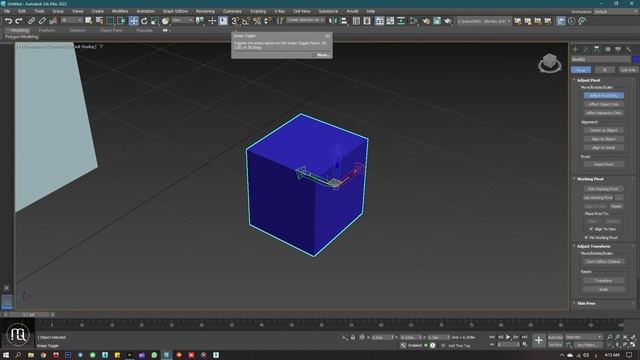640x360 pixels.
Task: Toggle Keyboard Shortcut Override icon
Action: [223, 21]
